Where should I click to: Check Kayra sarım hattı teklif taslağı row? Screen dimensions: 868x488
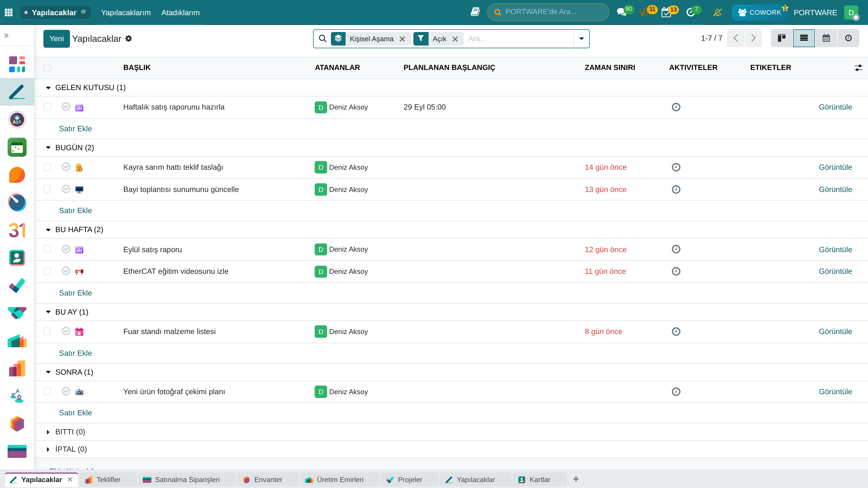[47, 167]
